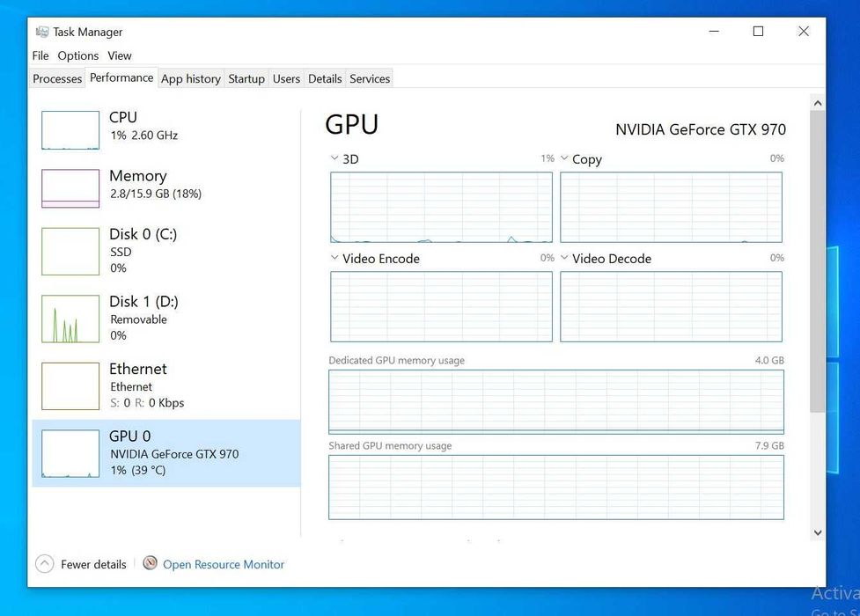Select the Disk 0 (C:) mini graph
The width and height of the screenshot is (860, 616).
(x=70, y=251)
